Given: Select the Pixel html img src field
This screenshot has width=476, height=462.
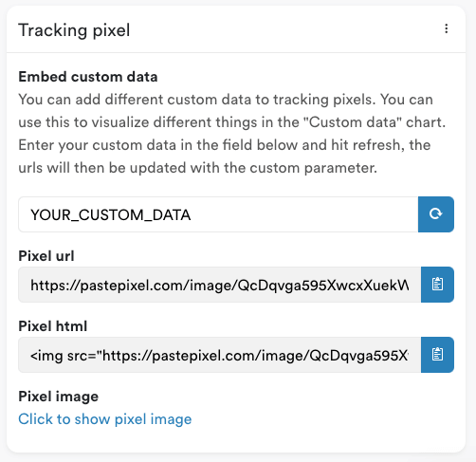Looking at the screenshot, I should click(219, 355).
